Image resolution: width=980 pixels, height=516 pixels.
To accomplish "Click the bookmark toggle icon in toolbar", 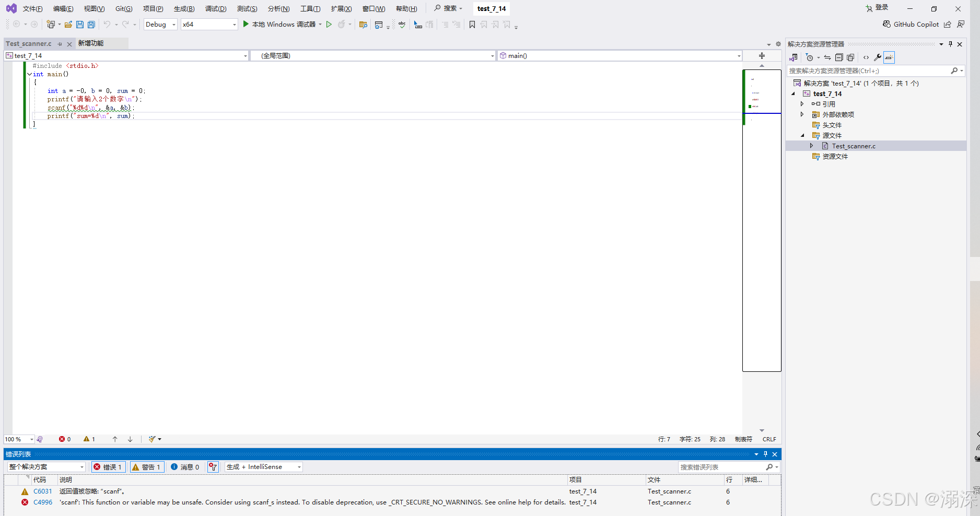I will pyautogui.click(x=472, y=25).
